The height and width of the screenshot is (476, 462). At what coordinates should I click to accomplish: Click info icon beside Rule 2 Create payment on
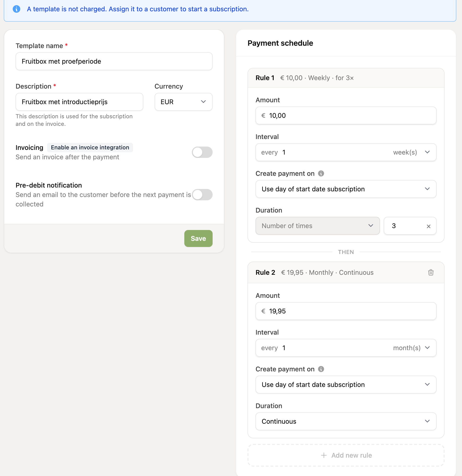[x=321, y=369]
